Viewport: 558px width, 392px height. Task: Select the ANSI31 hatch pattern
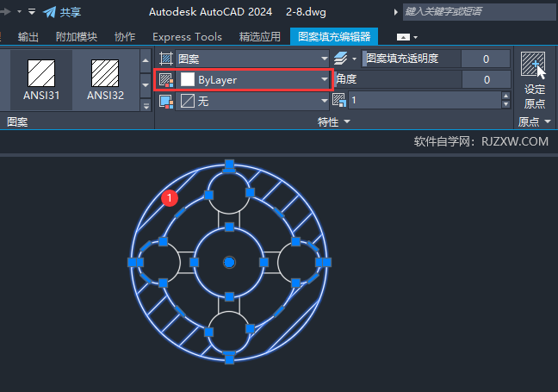pyautogui.click(x=41, y=80)
